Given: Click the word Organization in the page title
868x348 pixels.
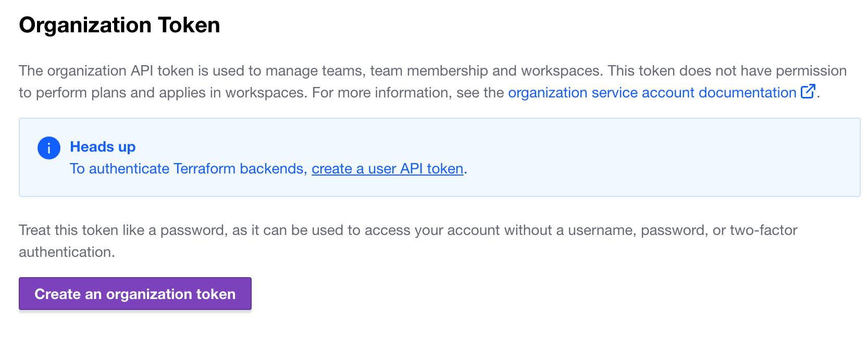Looking at the screenshot, I should [x=85, y=25].
